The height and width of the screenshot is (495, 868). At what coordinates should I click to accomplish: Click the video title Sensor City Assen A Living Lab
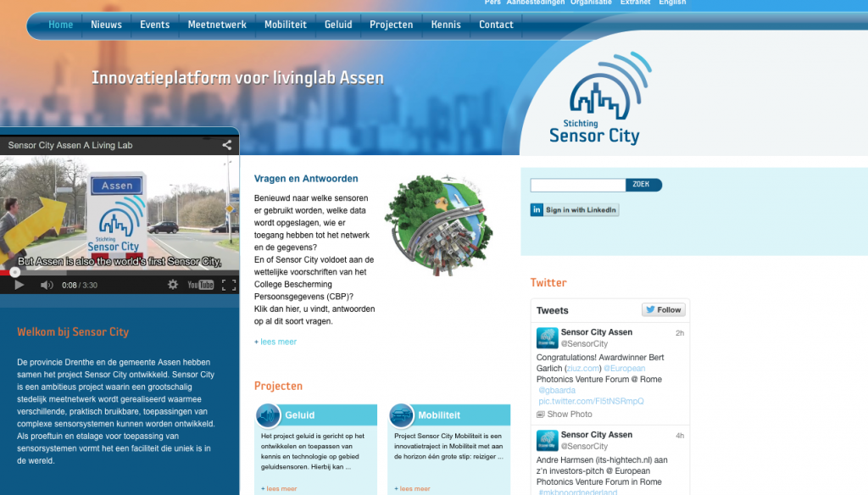click(x=70, y=145)
